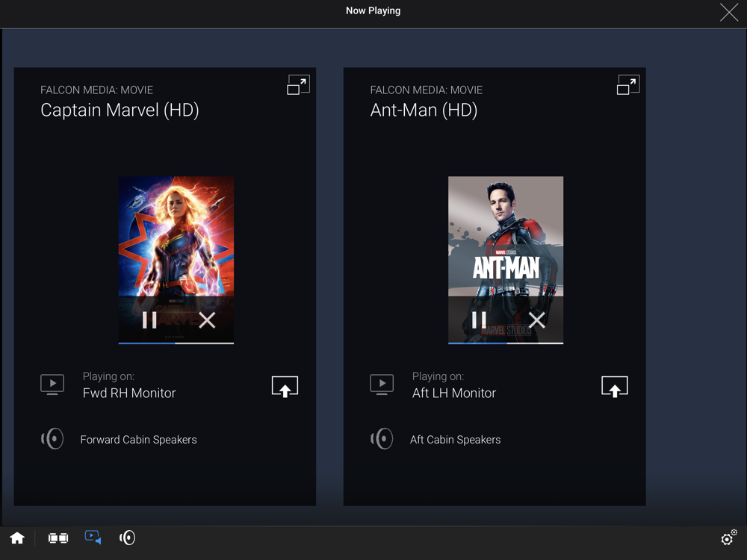Click the Captain Marvel progress bar
The width and height of the screenshot is (747, 560).
(176, 343)
